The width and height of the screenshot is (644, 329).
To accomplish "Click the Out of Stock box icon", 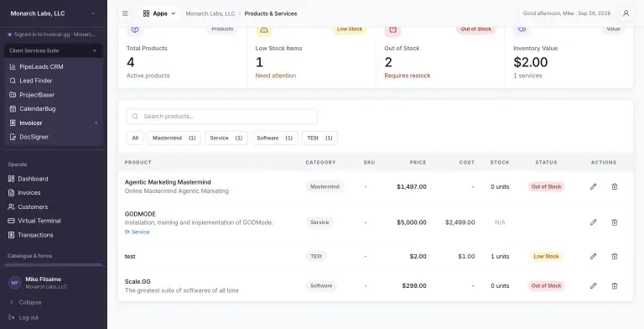I will 392,29.
